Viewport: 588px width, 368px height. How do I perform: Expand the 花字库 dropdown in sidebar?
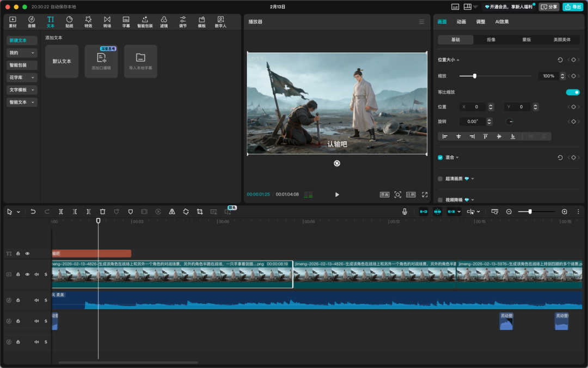[22, 77]
